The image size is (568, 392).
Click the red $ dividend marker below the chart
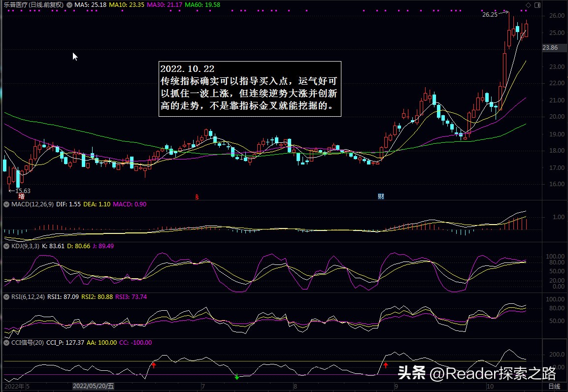197,196
